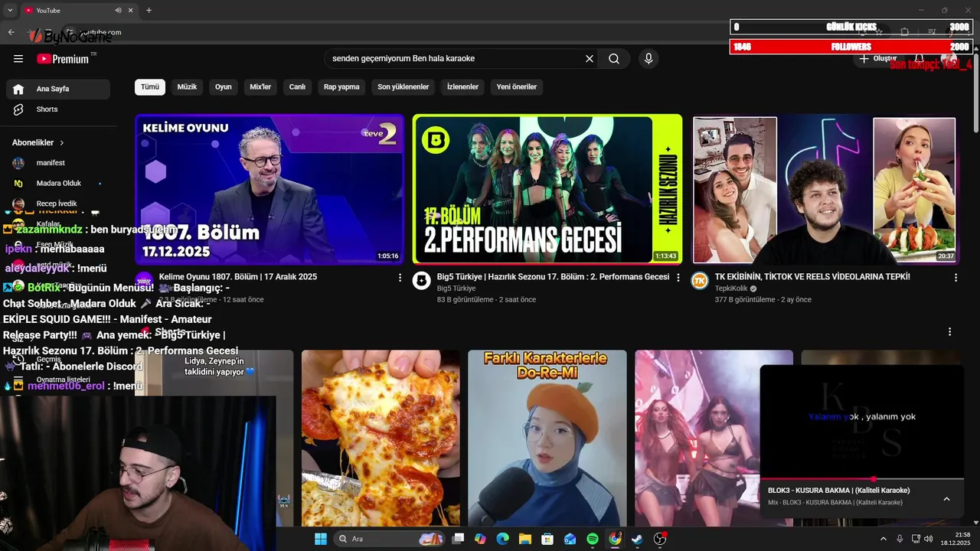
Task: Select the Yeni öneriler chip
Action: (x=517, y=86)
